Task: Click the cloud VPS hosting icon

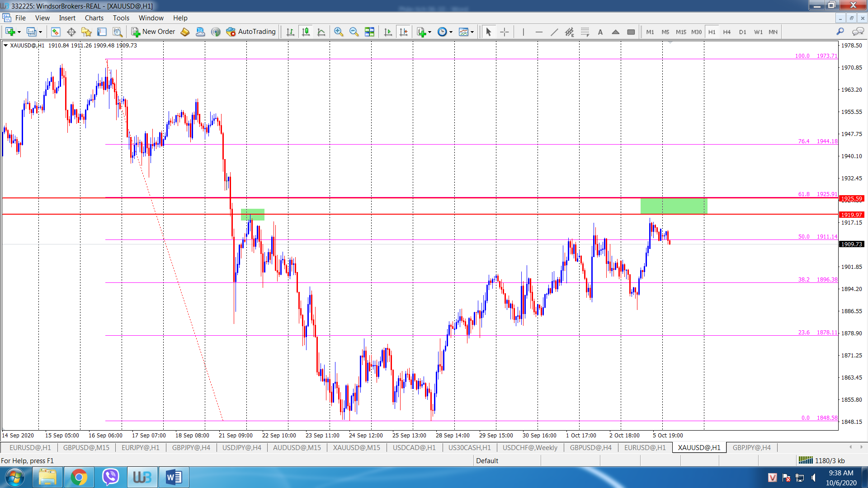Action: (x=200, y=32)
